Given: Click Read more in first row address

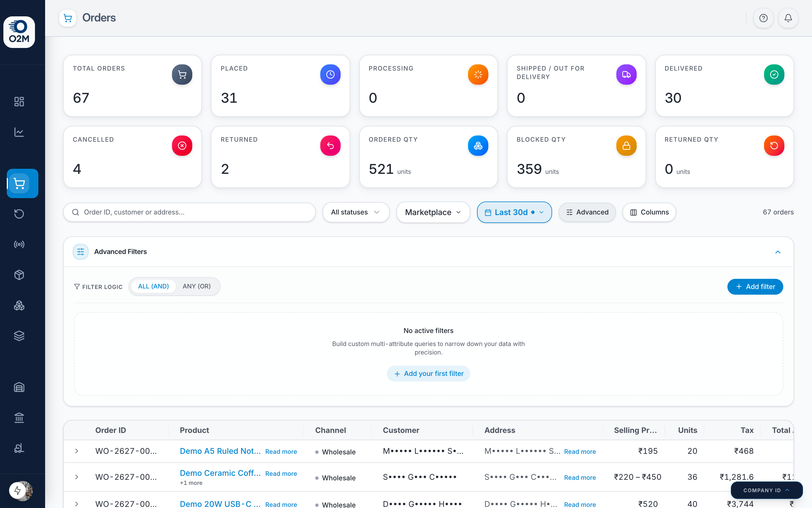Looking at the screenshot, I should click(580, 452).
